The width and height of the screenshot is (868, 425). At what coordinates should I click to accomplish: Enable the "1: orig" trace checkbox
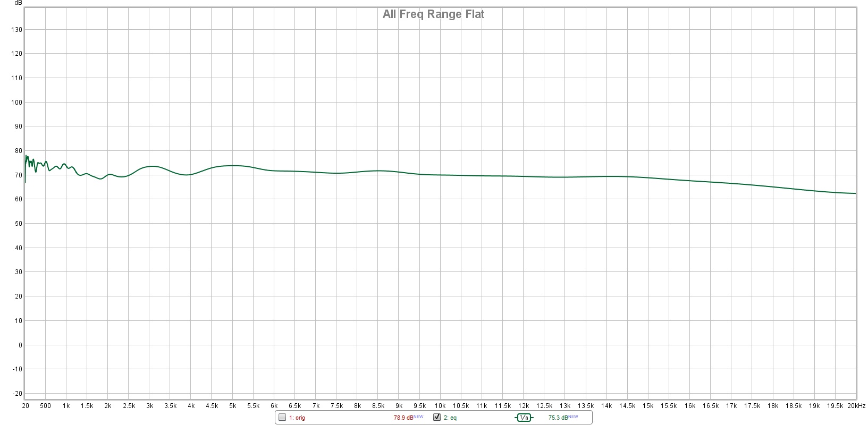click(x=282, y=418)
